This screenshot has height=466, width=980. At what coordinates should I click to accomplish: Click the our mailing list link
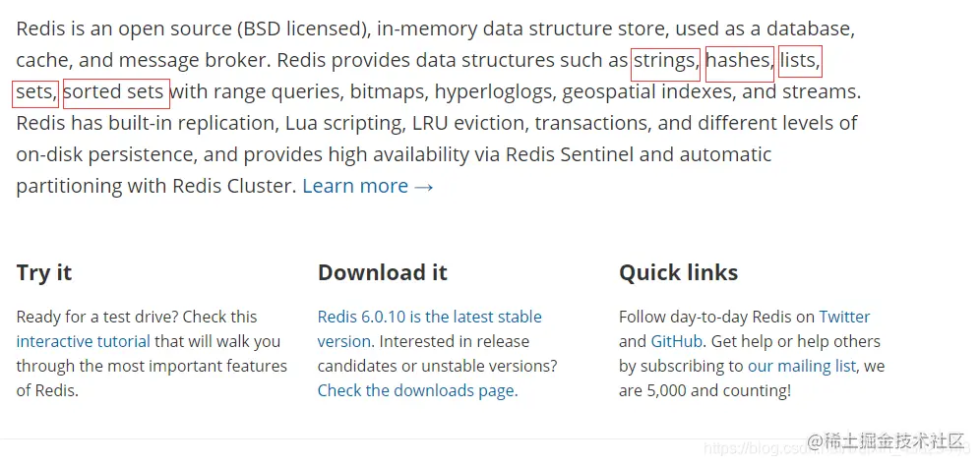pyautogui.click(x=802, y=366)
